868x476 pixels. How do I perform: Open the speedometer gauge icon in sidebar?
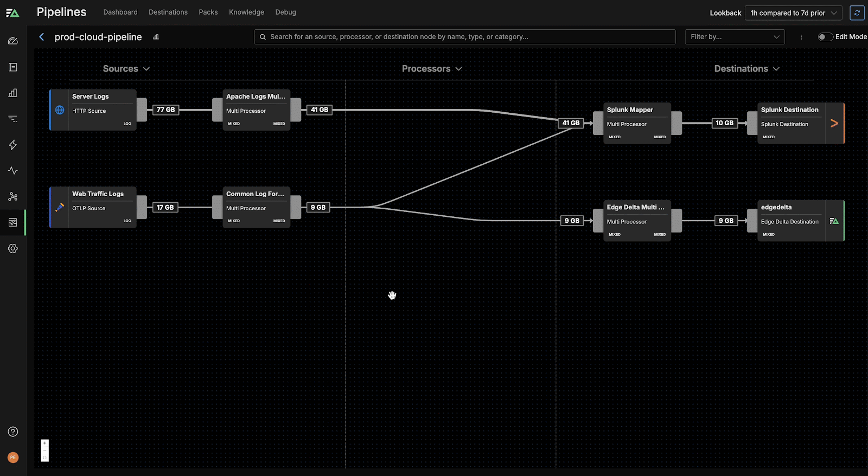(13, 41)
